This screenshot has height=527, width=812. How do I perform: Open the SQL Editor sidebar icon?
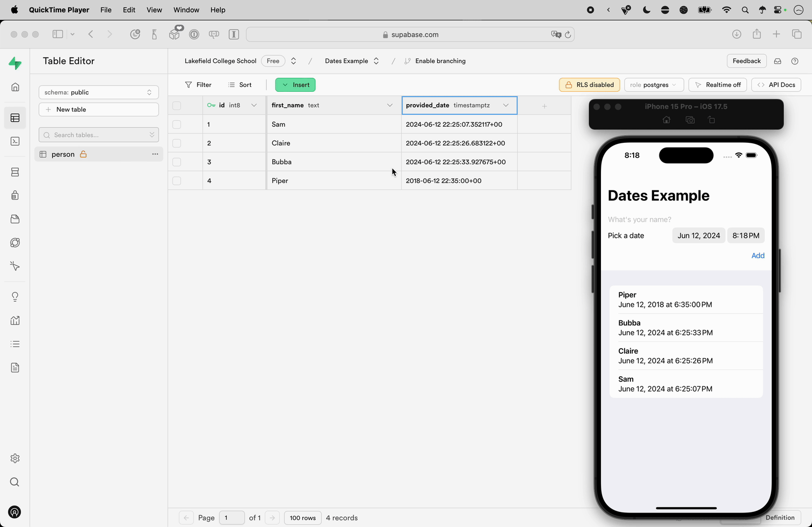point(15,141)
